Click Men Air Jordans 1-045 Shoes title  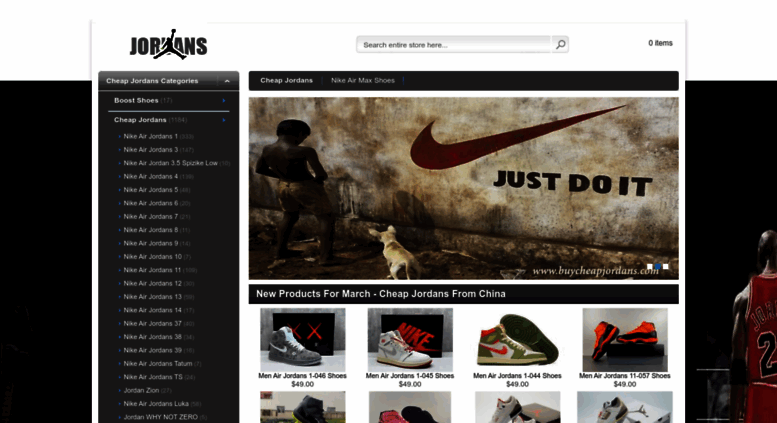coord(410,376)
